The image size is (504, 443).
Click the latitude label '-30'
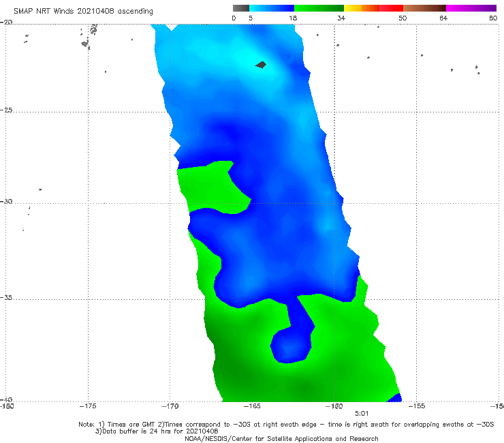(x=6, y=201)
